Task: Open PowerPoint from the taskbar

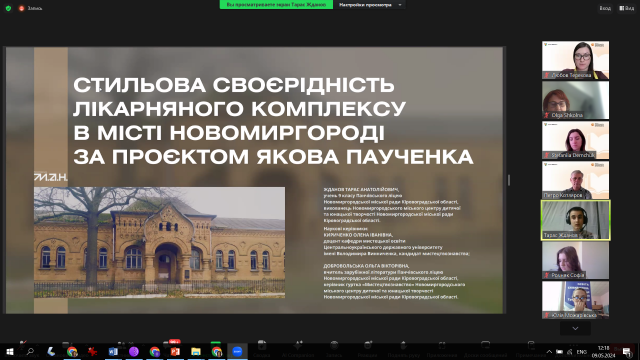Action: click(x=175, y=351)
